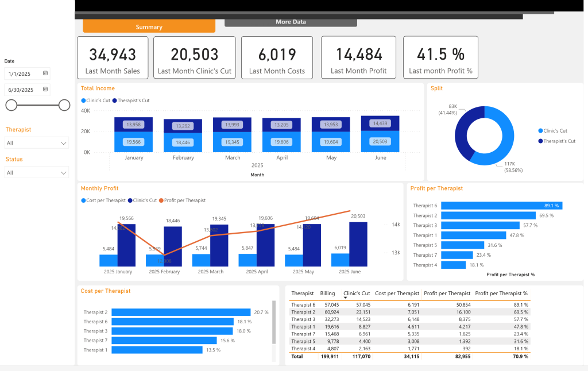Click the start date field showing 1/1/2025
This screenshot has height=371, width=588.
pyautogui.click(x=23, y=74)
